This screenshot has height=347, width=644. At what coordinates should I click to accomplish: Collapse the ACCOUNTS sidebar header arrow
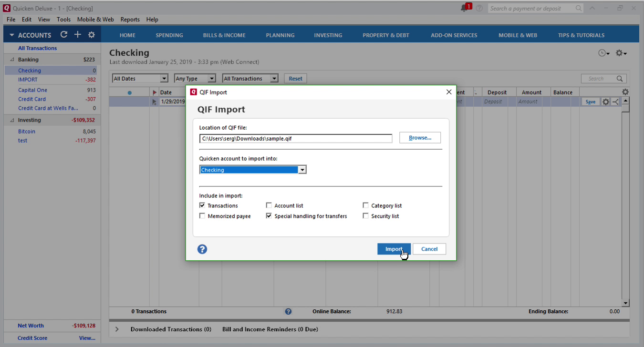pyautogui.click(x=12, y=35)
